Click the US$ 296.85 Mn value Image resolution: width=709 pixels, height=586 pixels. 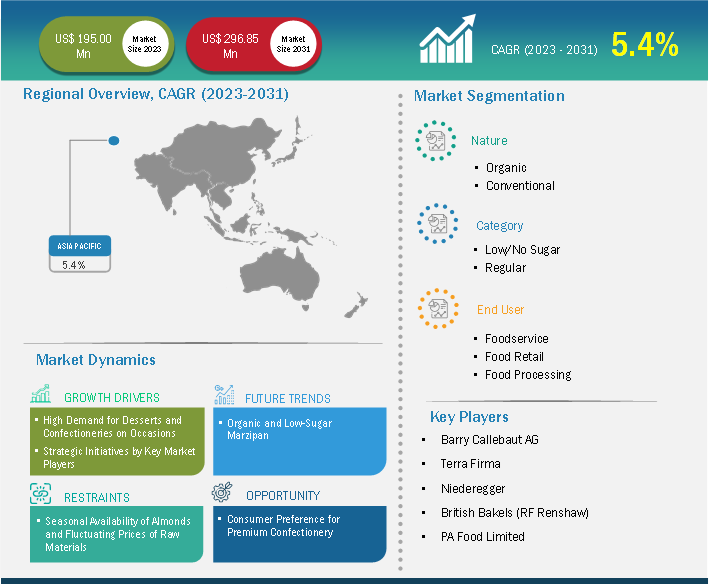tap(230, 46)
